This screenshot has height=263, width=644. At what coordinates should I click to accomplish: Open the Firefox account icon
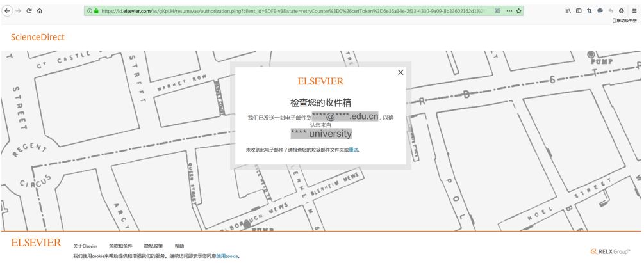coord(622,11)
